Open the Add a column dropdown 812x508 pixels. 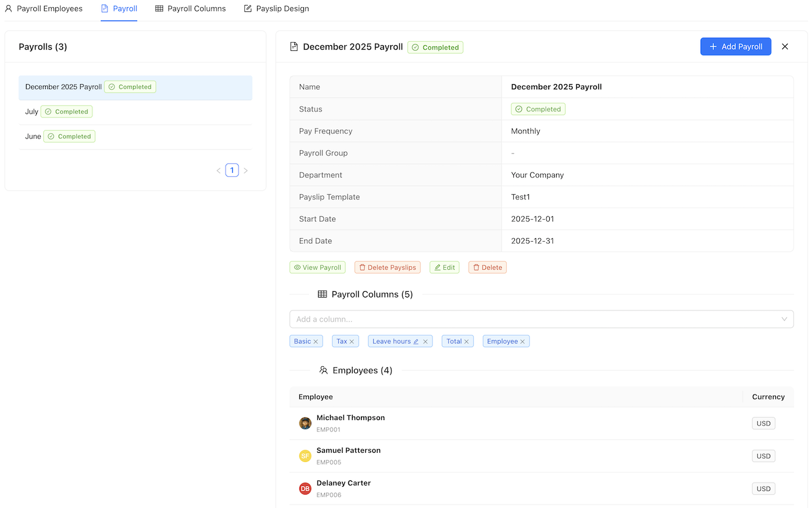(x=541, y=319)
